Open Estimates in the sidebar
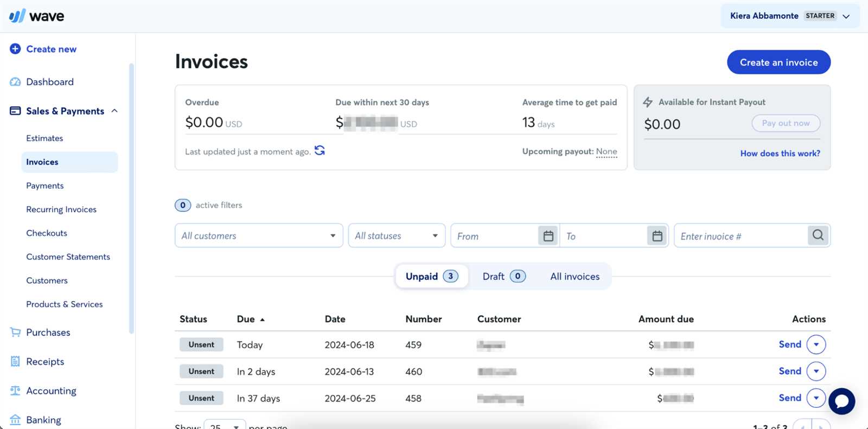Image resolution: width=868 pixels, height=429 pixels. (x=44, y=138)
